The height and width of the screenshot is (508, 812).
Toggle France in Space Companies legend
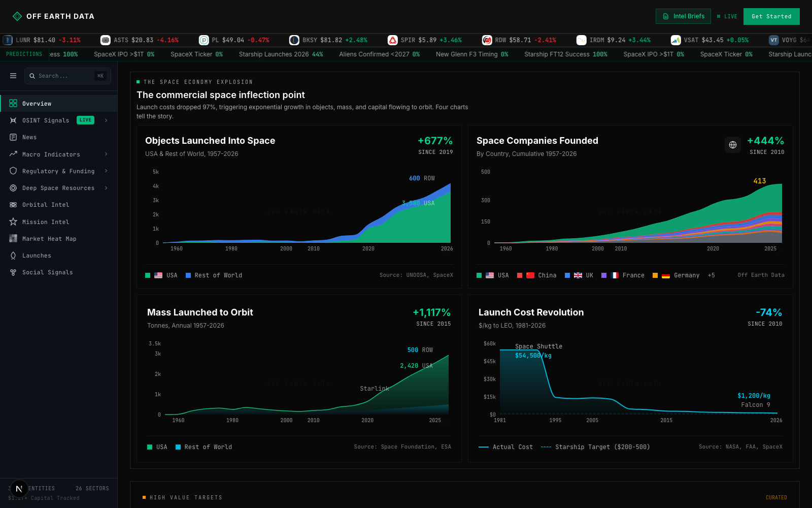(623, 275)
